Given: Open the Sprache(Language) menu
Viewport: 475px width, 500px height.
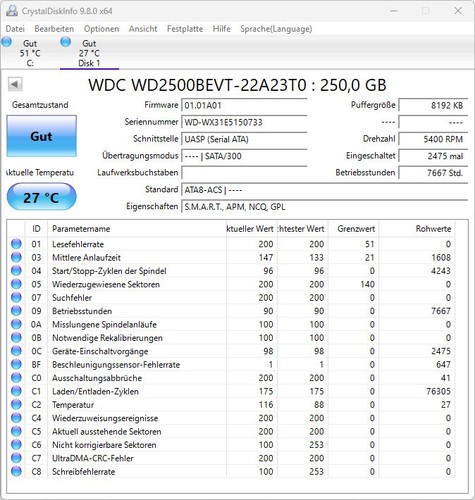Looking at the screenshot, I should [x=276, y=29].
